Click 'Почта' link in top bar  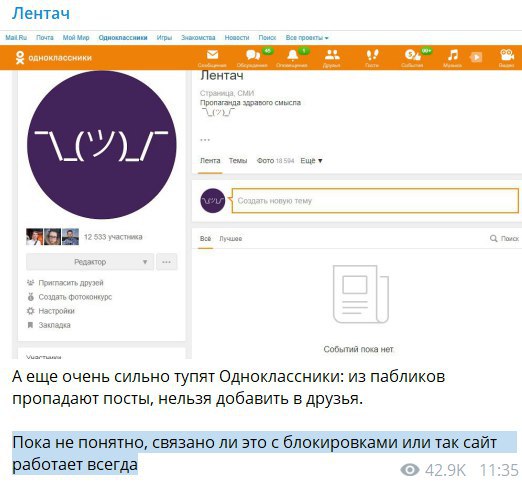tap(45, 38)
